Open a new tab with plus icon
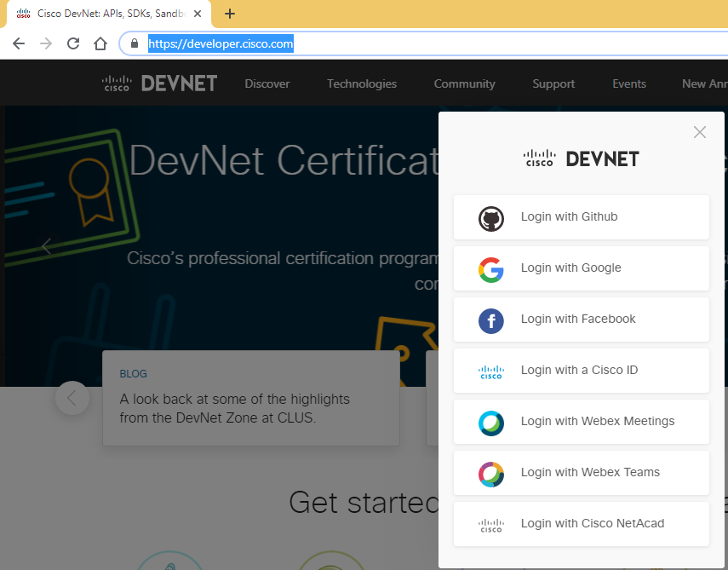 click(x=229, y=14)
